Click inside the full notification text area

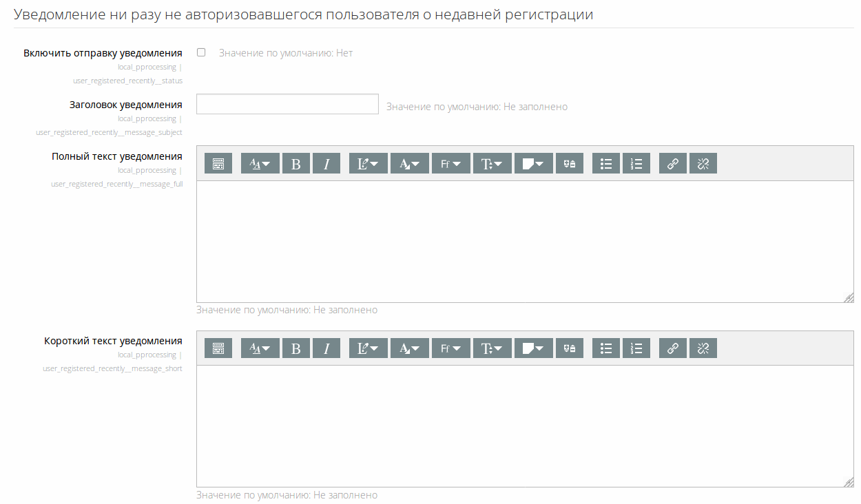(525, 241)
